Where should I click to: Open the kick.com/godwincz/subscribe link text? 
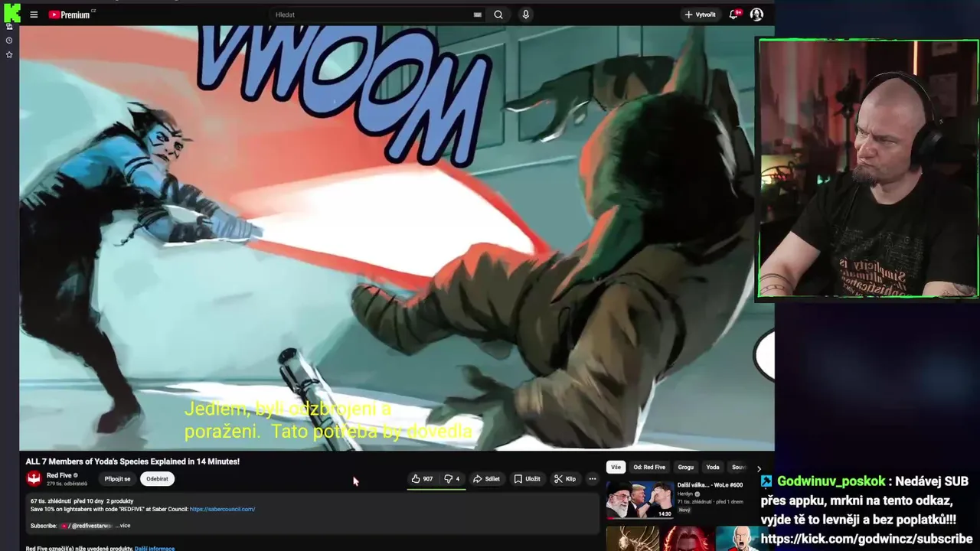pyautogui.click(x=867, y=539)
